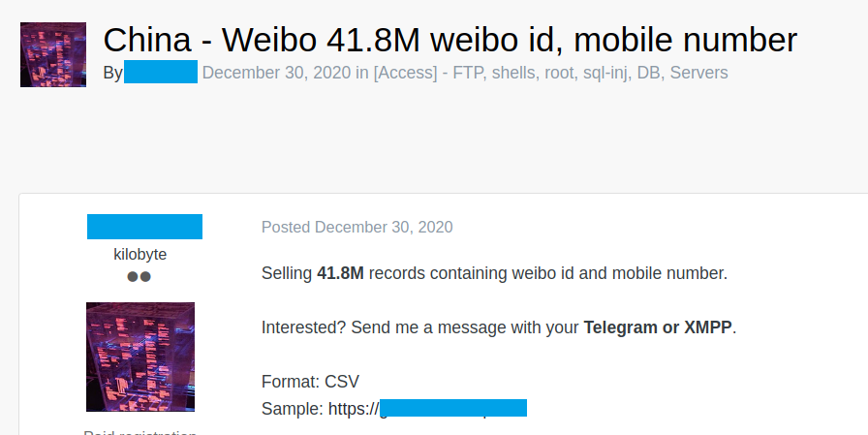This screenshot has height=435, width=868.
Task: Click the "Sample:" label in the post
Action: tap(293, 409)
